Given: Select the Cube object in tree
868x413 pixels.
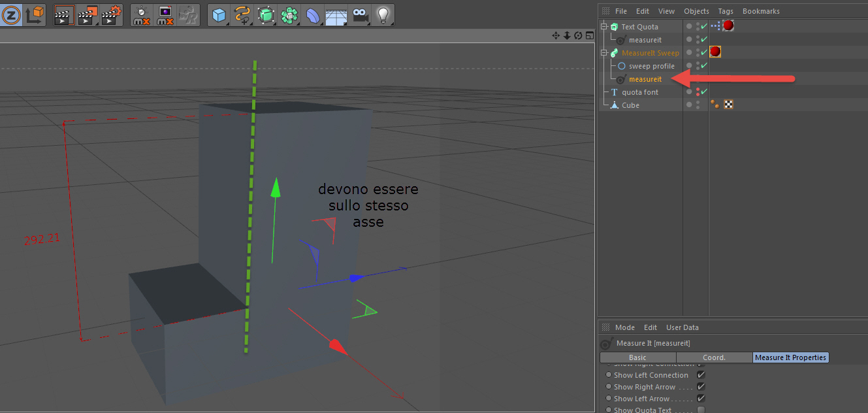Looking at the screenshot, I should 630,105.
